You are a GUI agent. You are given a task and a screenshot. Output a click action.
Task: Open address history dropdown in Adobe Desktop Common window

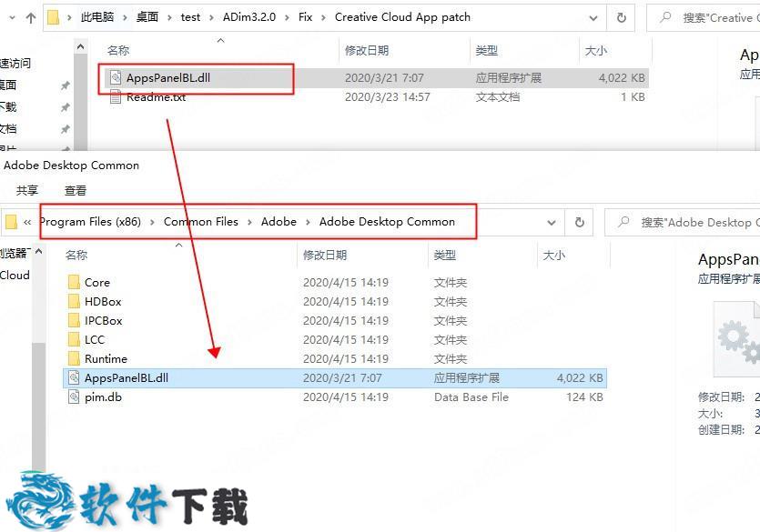[551, 223]
